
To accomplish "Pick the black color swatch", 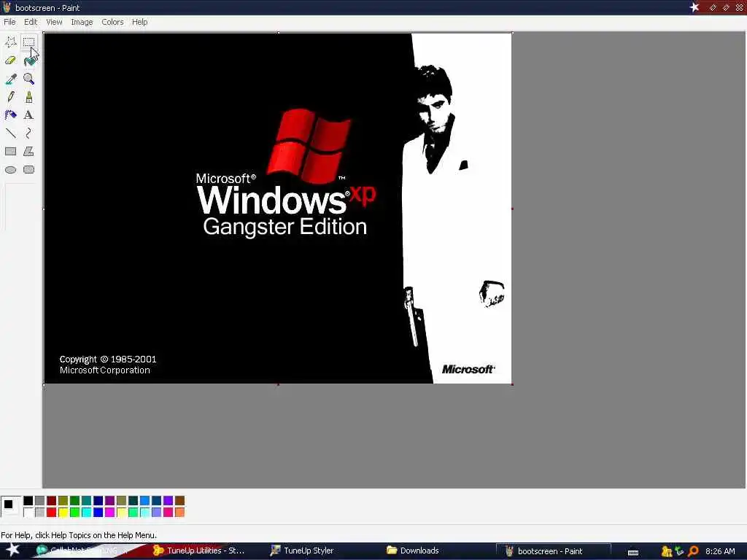I will pos(28,500).
